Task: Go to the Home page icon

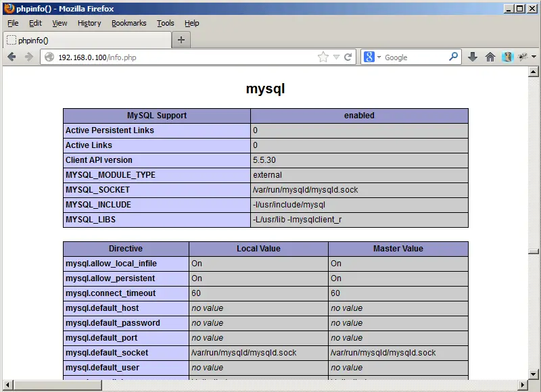Action: click(x=490, y=57)
